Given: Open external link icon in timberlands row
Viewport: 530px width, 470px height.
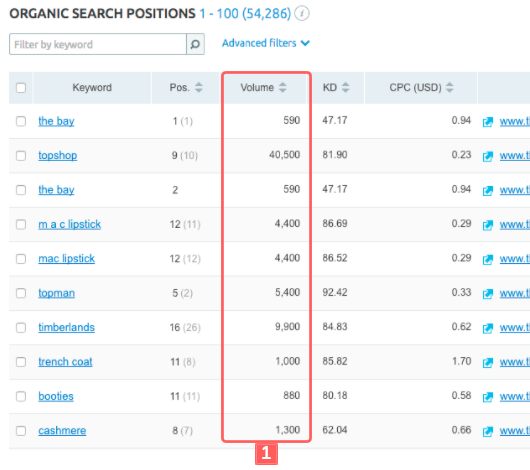Looking at the screenshot, I should 487,328.
